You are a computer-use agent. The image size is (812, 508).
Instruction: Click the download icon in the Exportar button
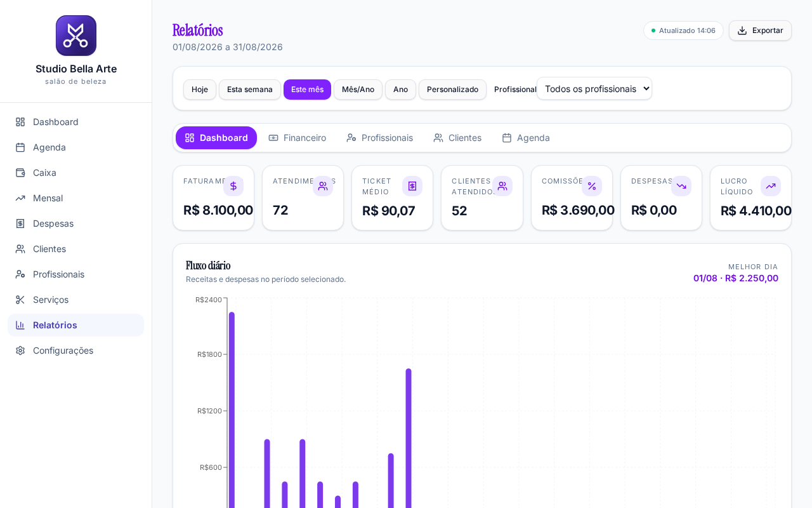(742, 30)
